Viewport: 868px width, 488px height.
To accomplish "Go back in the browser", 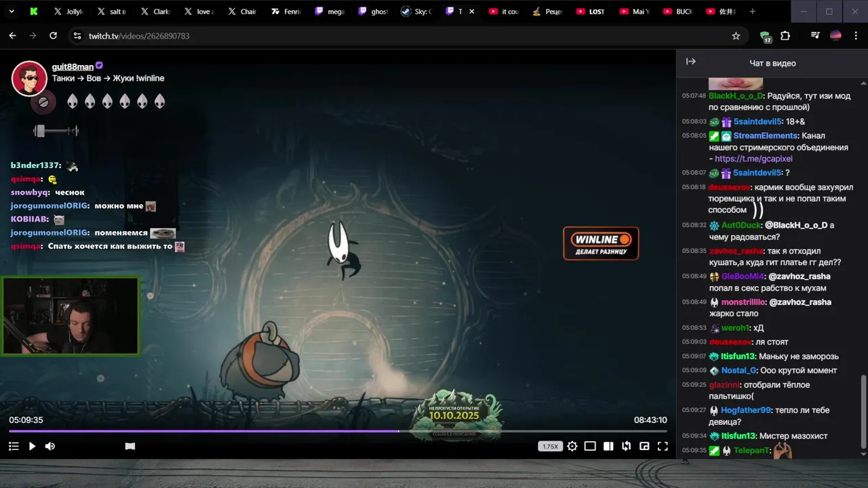I will tap(12, 36).
